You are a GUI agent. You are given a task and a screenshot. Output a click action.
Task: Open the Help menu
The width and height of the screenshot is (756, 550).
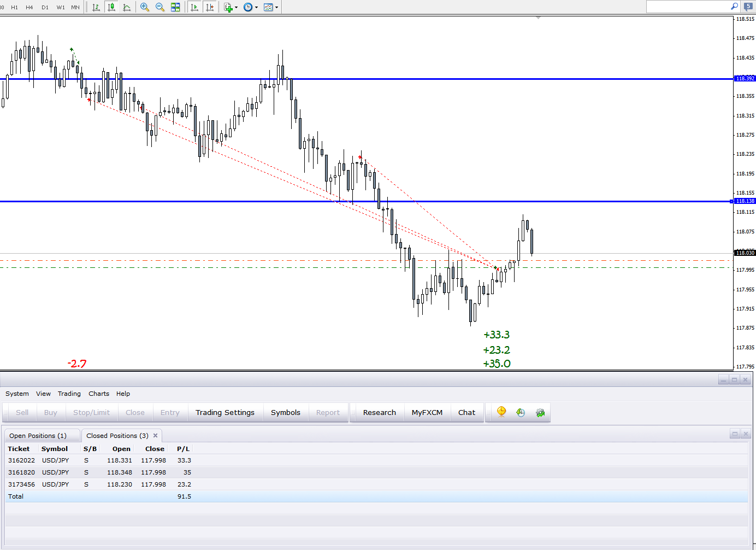coord(123,394)
